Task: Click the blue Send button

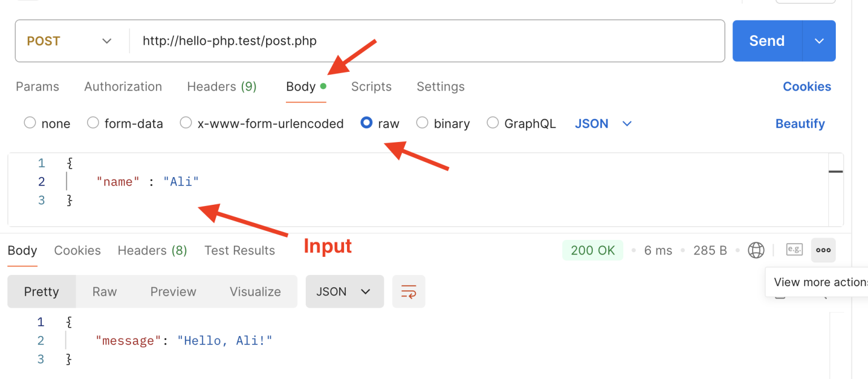Action: (x=766, y=41)
